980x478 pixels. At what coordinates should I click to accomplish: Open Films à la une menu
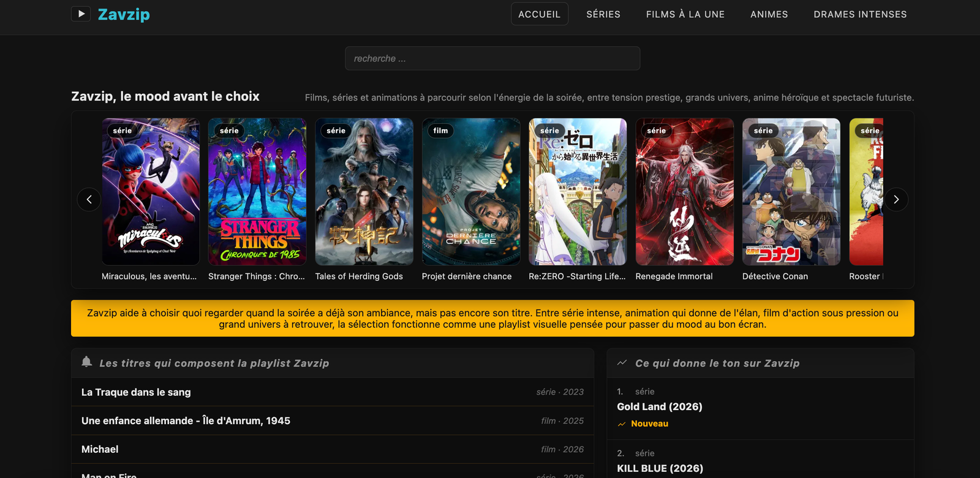coord(685,14)
